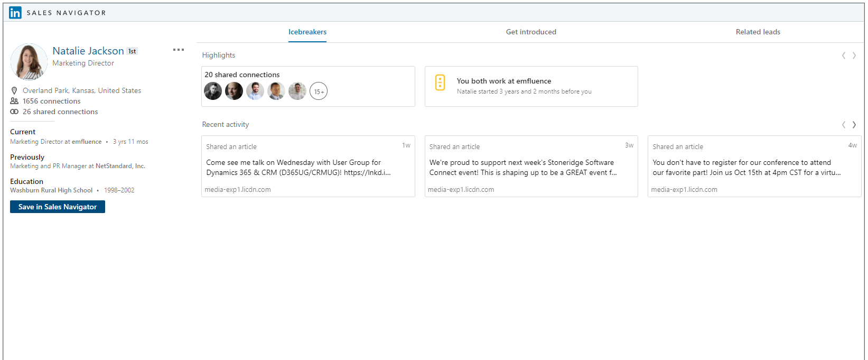Go to previous Recent activity item
868x360 pixels.
pos(844,125)
